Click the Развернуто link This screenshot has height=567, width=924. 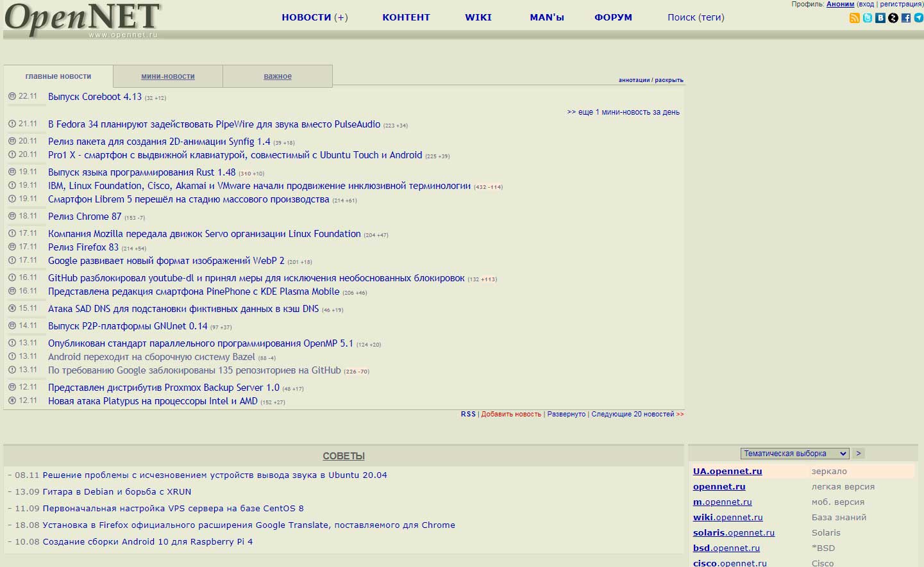point(566,415)
